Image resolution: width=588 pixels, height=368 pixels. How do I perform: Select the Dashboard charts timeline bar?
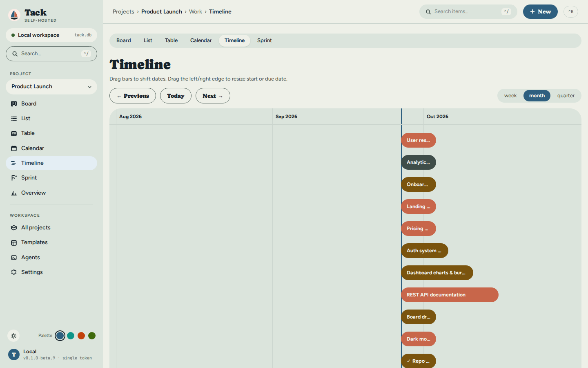tap(437, 273)
